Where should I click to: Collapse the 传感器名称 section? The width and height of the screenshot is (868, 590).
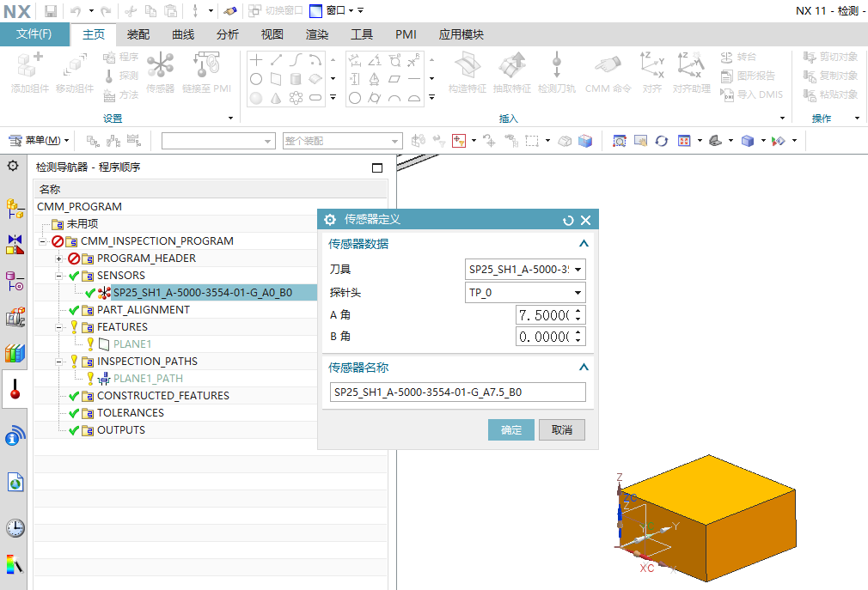point(584,368)
